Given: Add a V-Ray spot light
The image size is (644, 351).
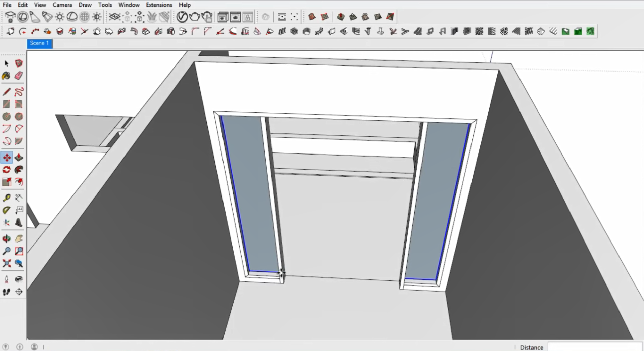Looking at the screenshot, I should coord(35,17).
